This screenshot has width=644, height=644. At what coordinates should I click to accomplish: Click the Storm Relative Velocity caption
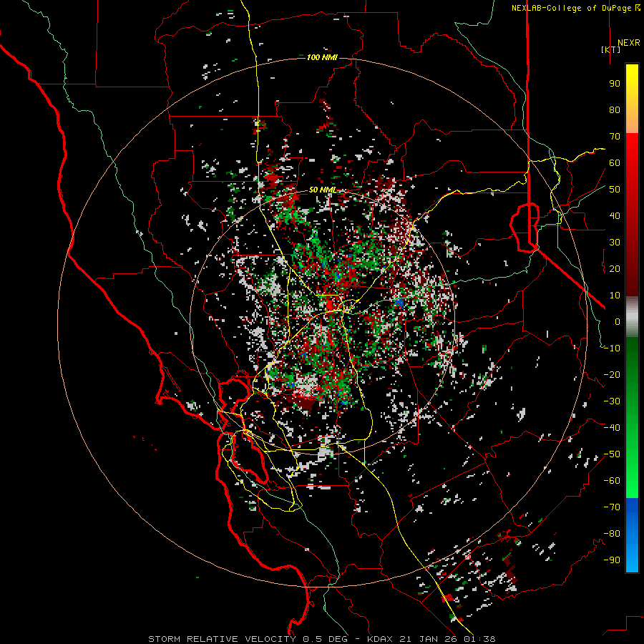click(x=321, y=639)
